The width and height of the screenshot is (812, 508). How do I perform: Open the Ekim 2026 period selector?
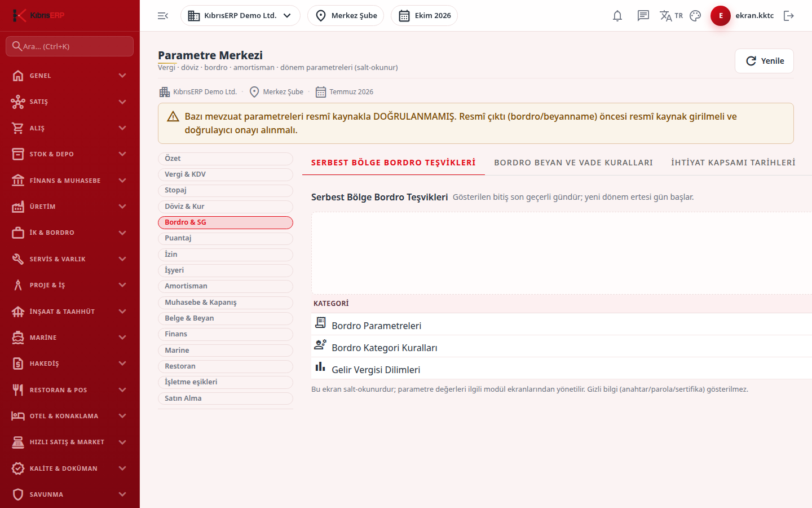(x=424, y=16)
